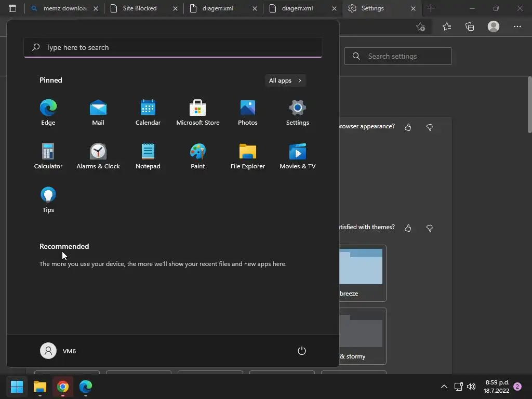Launch the Calculator app
Screen dimensions: 532x399
pyautogui.click(x=48, y=156)
